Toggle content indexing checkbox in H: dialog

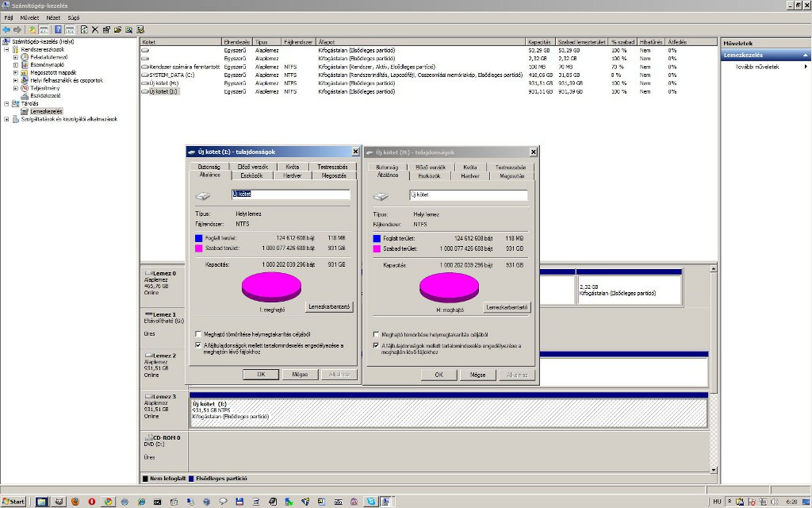(x=376, y=346)
